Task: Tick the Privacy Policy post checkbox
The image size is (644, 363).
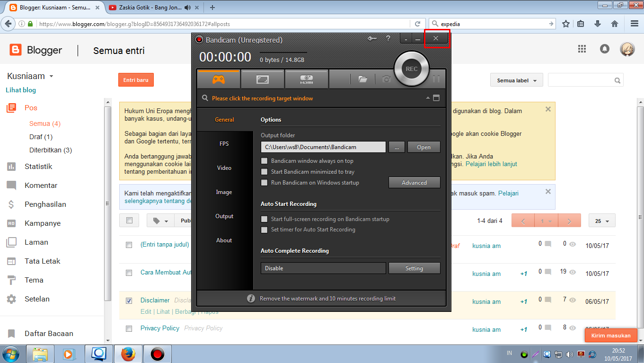Action: pos(129,328)
